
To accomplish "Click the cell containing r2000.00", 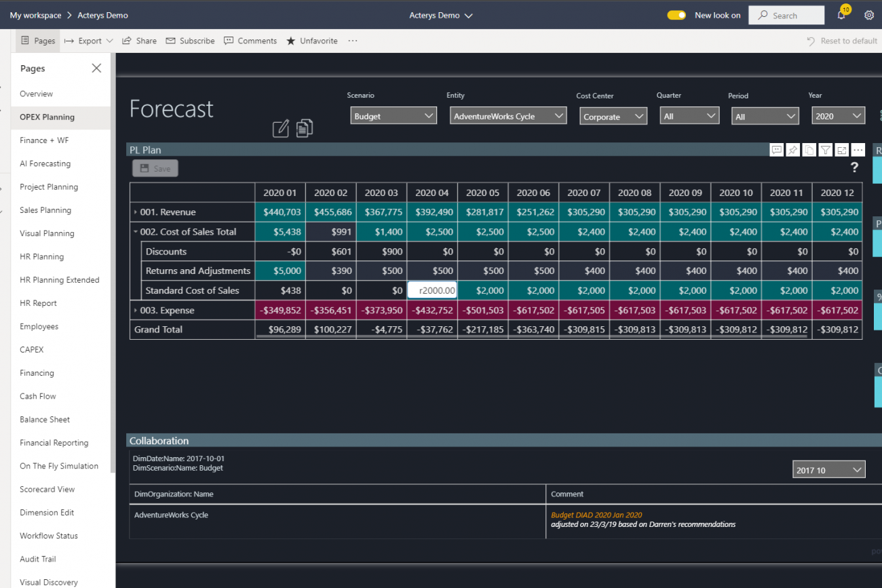I will pyautogui.click(x=432, y=290).
